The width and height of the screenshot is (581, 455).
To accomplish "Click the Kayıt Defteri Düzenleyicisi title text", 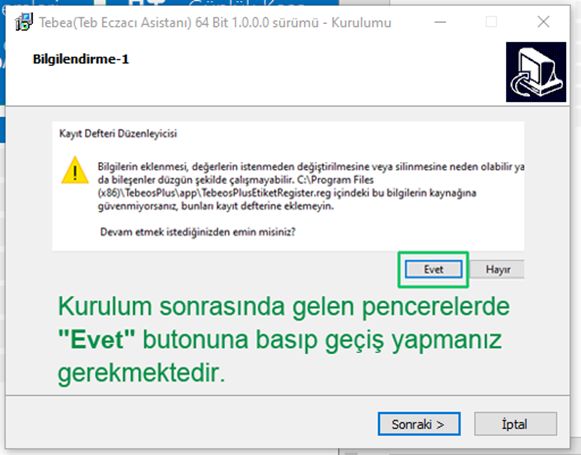I will click(118, 133).
